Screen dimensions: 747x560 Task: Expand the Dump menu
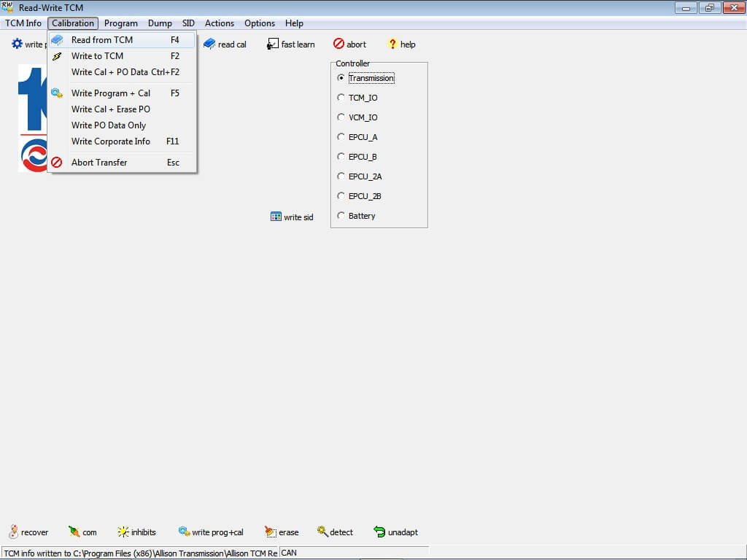point(160,23)
